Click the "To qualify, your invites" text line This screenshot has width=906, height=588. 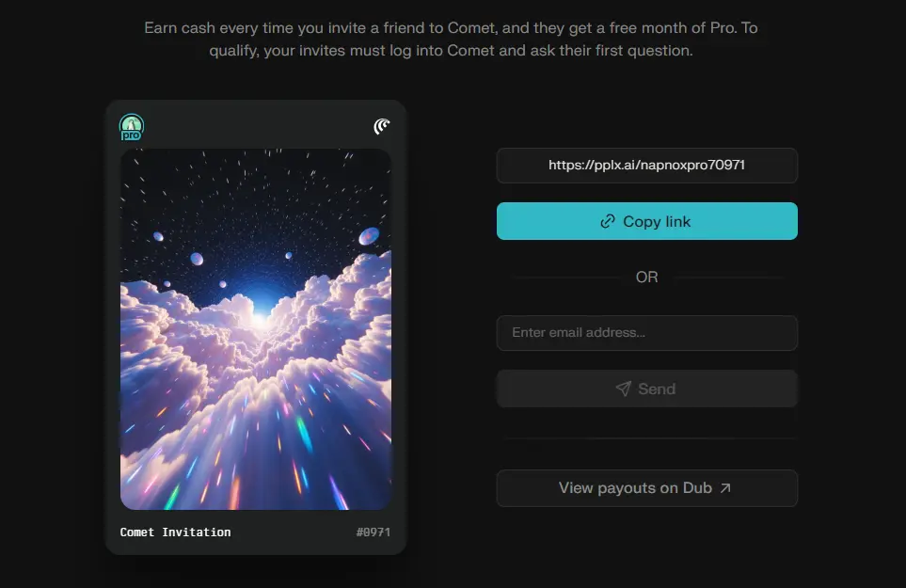pyautogui.click(x=451, y=51)
